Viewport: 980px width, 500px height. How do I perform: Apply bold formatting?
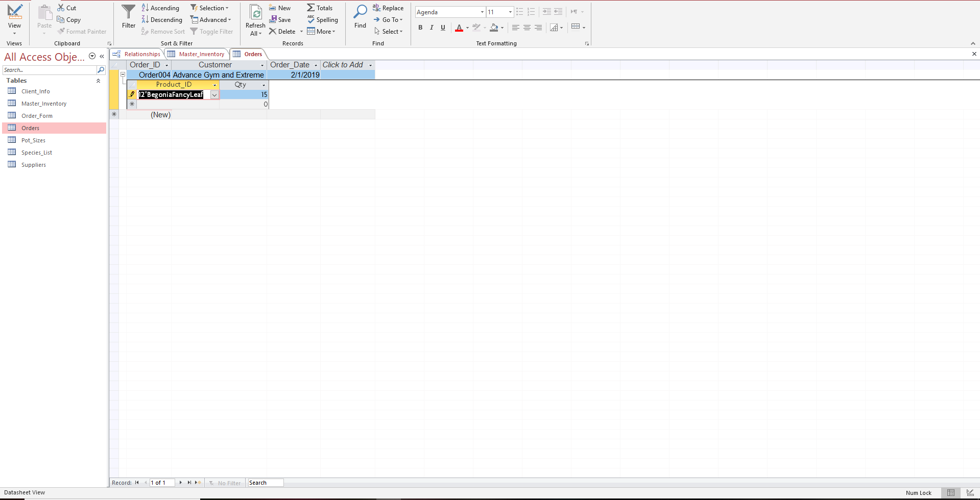(420, 28)
